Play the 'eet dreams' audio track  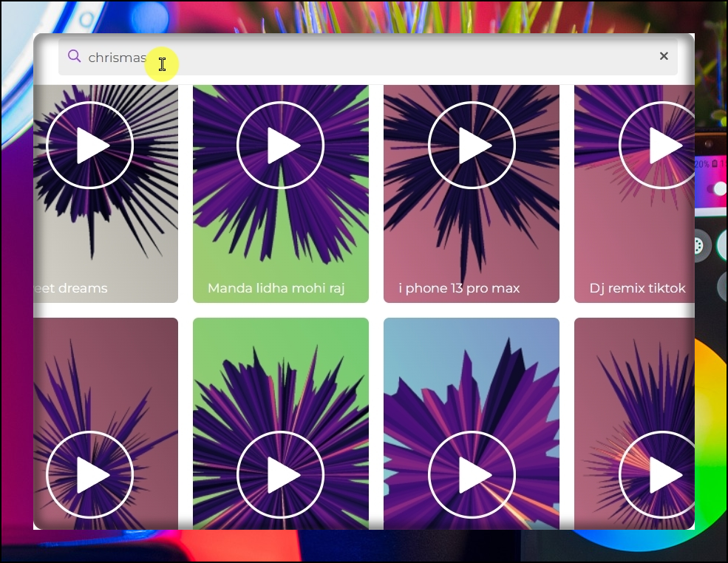click(x=89, y=146)
